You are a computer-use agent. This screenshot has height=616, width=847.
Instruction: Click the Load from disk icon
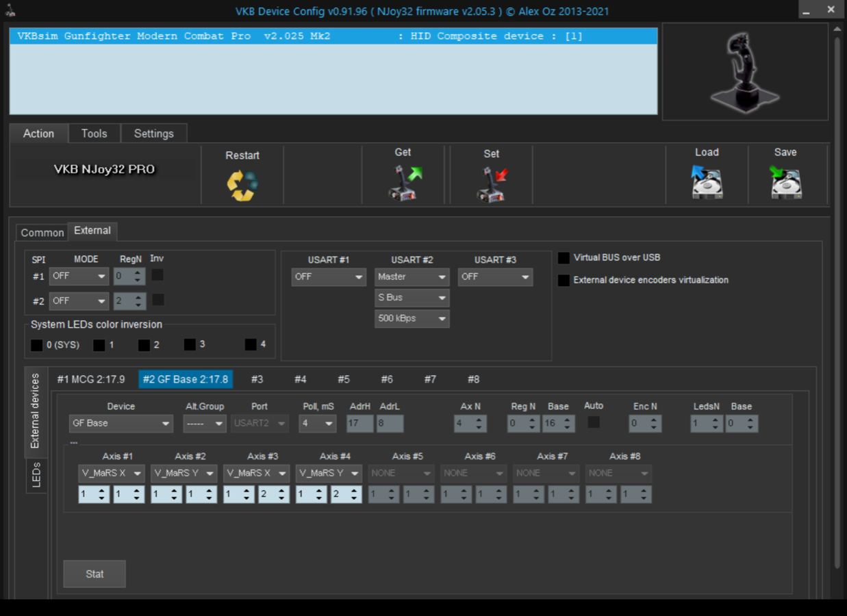pos(707,183)
